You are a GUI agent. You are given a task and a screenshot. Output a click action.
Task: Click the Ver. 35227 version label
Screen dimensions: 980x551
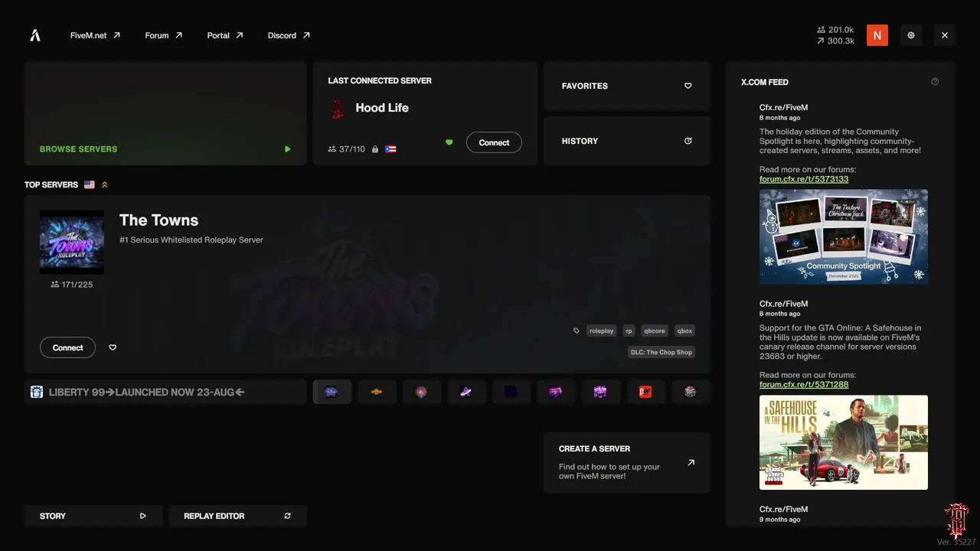tap(956, 542)
